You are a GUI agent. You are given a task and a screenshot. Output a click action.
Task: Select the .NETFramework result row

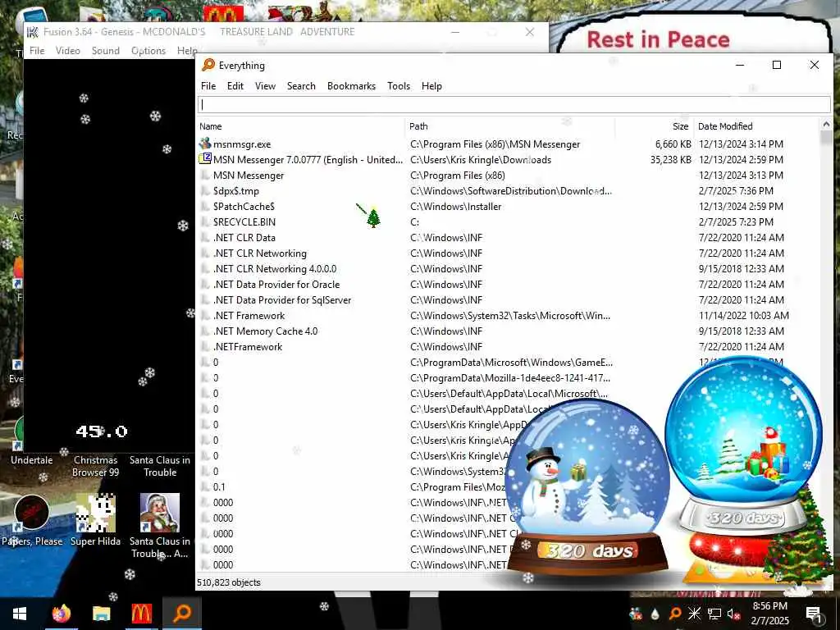pyautogui.click(x=509, y=347)
